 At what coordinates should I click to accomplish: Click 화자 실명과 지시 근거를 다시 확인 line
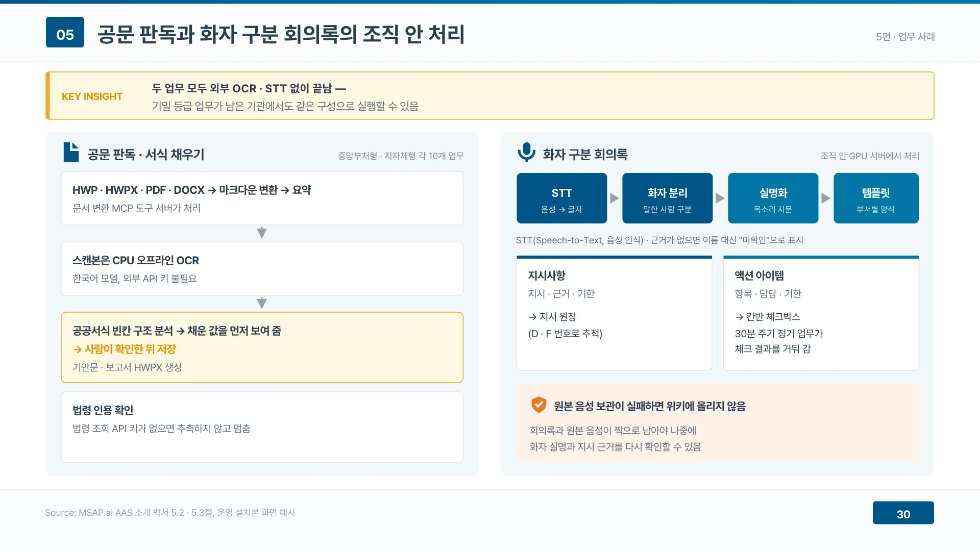pos(615,447)
